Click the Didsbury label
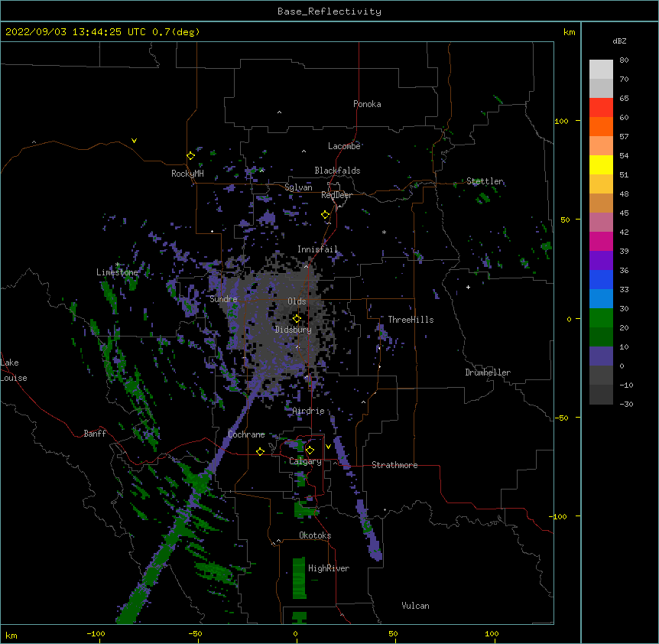 click(x=294, y=330)
